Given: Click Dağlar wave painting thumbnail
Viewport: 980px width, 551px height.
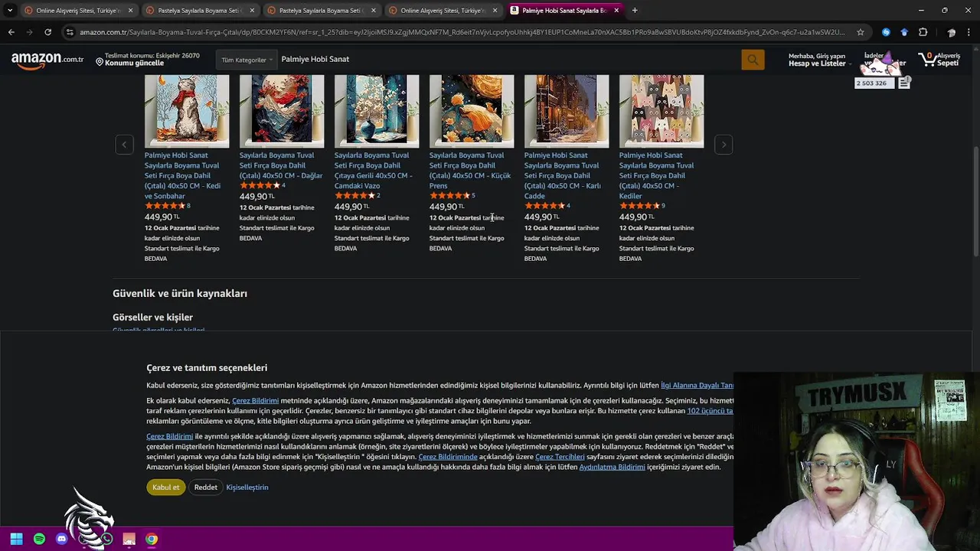Looking at the screenshot, I should click(282, 111).
